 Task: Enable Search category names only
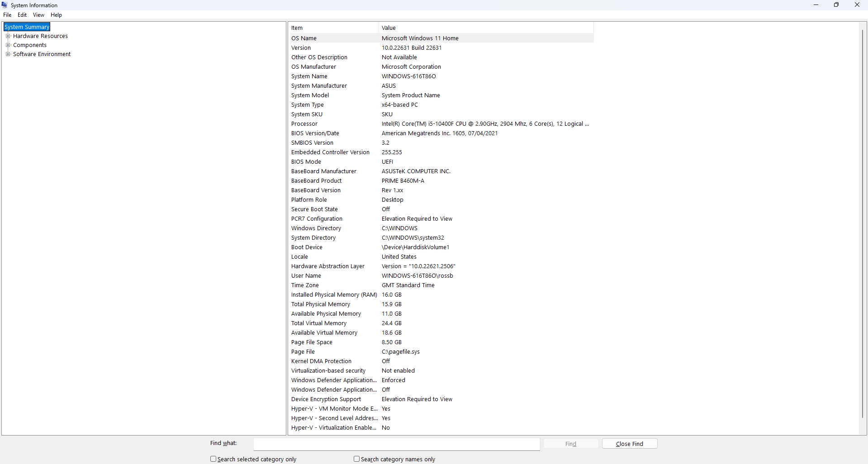coord(356,459)
